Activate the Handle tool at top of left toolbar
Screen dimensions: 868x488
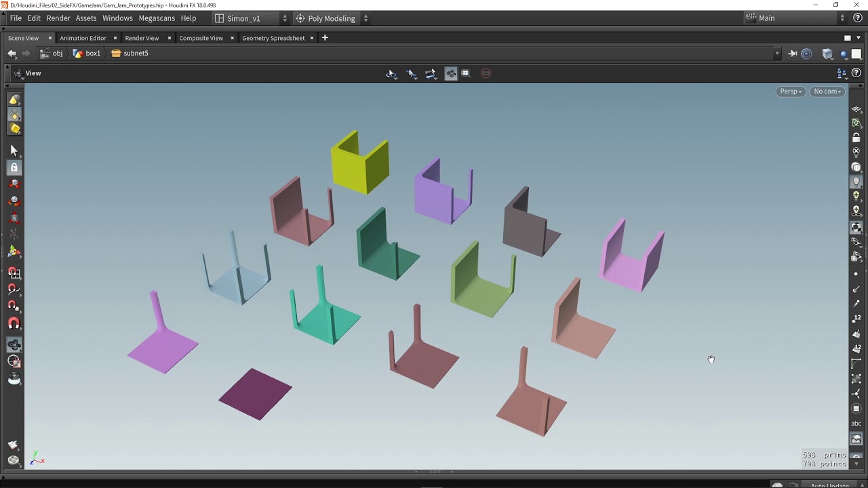point(14,100)
